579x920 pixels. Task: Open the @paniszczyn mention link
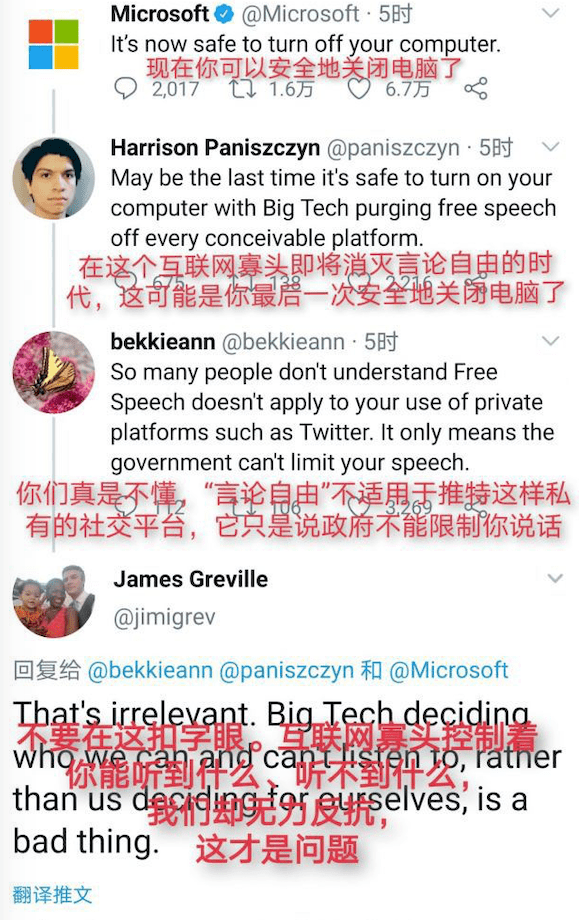tap(286, 670)
